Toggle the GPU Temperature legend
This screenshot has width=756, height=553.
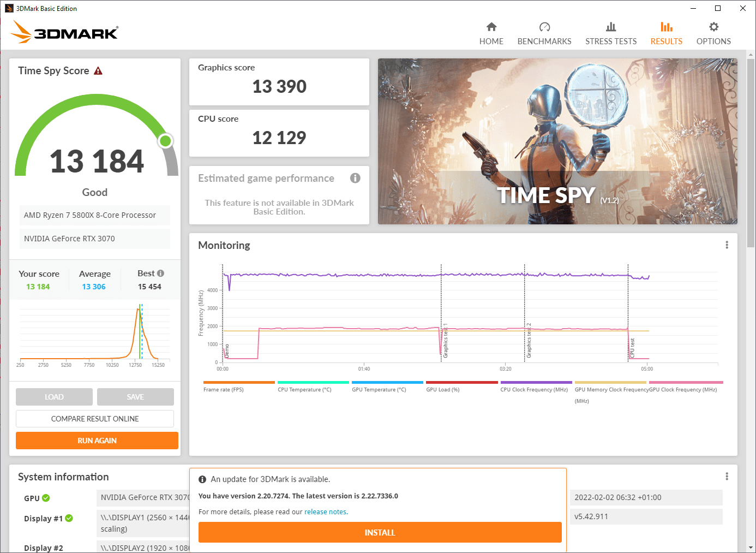tap(387, 386)
